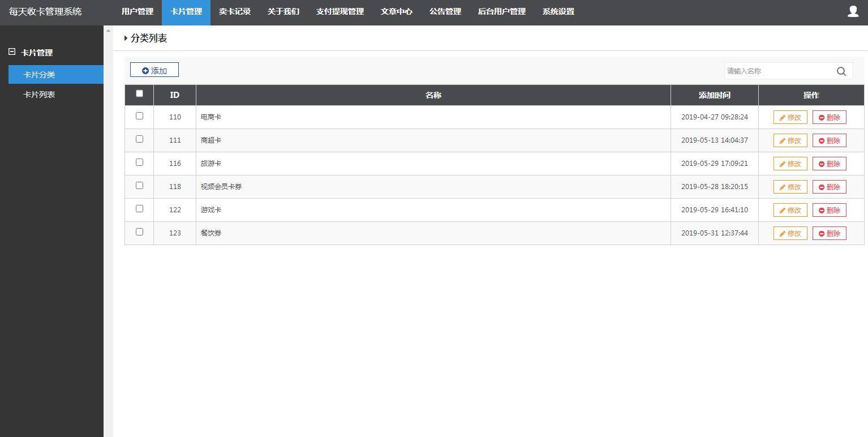Click the pencil edit icon for 电商卡
The image size is (868, 437).
click(784, 117)
